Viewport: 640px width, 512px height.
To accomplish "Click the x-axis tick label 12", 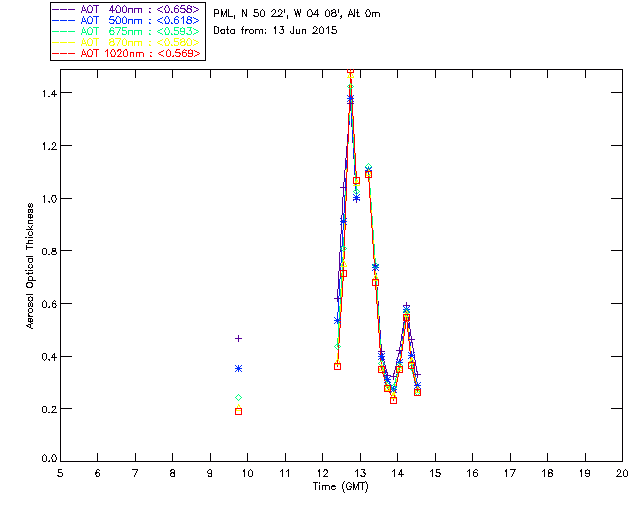I will 322,474.
